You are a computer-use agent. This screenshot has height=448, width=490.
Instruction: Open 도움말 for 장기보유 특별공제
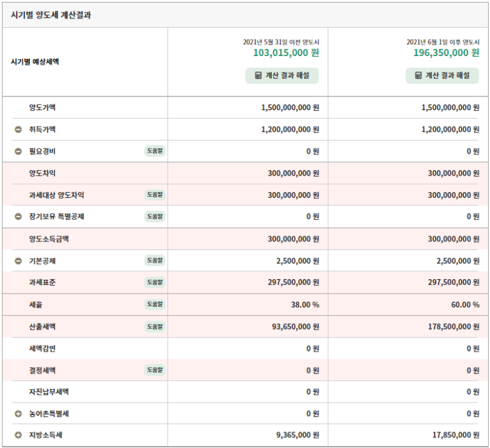pyautogui.click(x=155, y=216)
